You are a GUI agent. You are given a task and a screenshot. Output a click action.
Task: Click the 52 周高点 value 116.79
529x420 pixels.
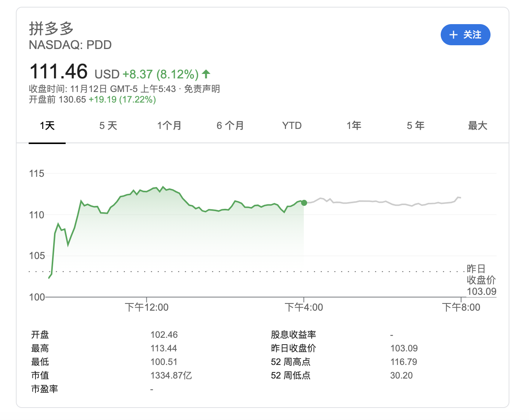(403, 362)
